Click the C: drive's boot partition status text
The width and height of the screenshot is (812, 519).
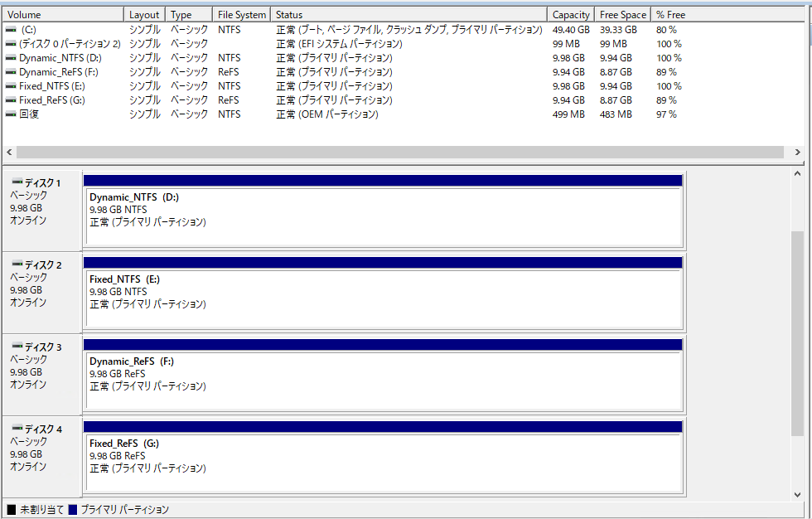pos(409,30)
